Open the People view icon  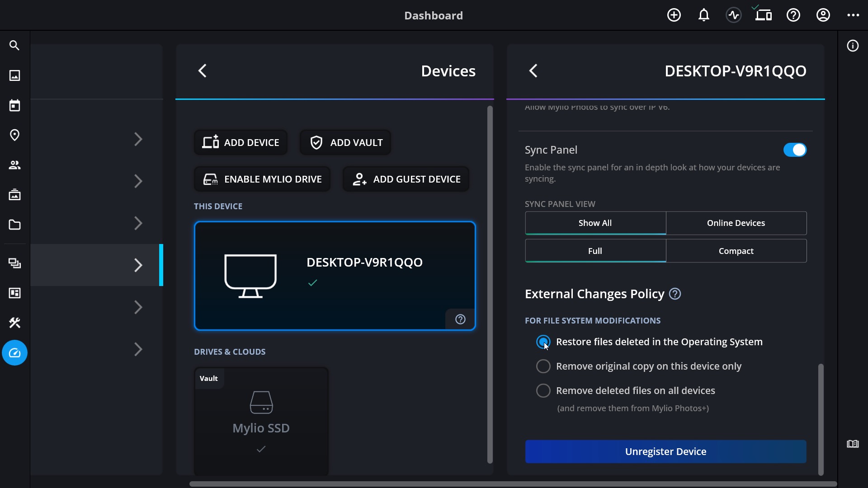(14, 165)
